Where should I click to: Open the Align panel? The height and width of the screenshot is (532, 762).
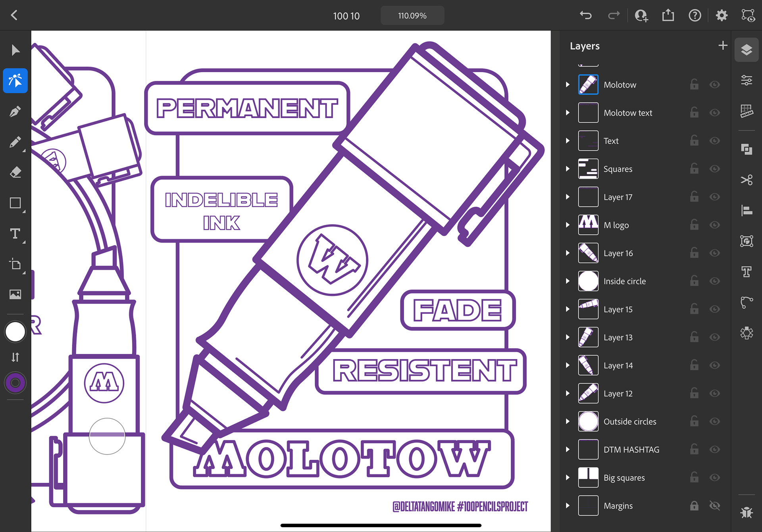(747, 210)
